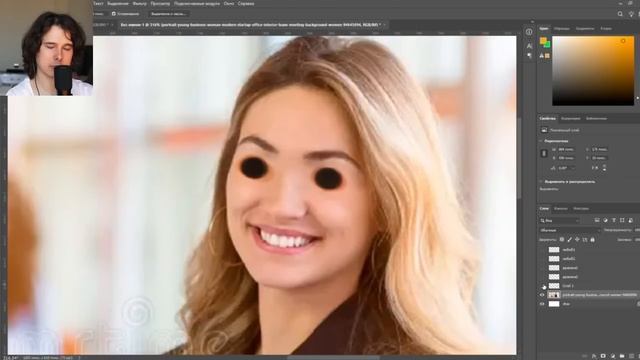Click the X position field in Transform section
640x360 pixels.
point(599,149)
